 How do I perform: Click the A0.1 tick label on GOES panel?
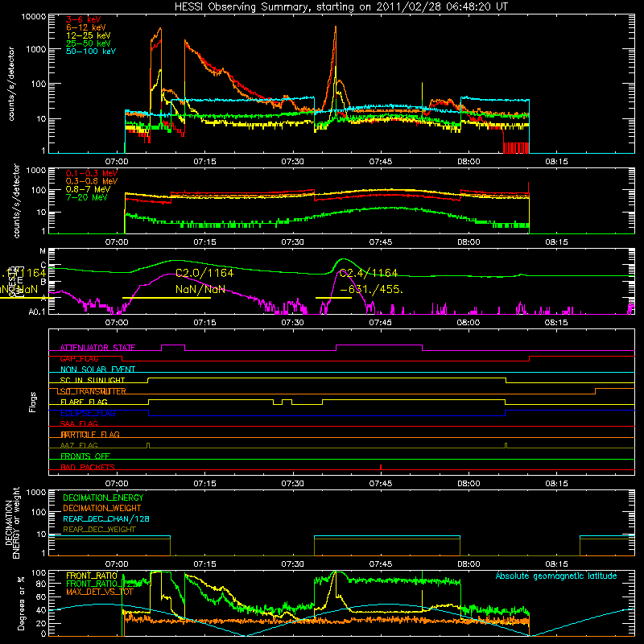pyautogui.click(x=37, y=312)
